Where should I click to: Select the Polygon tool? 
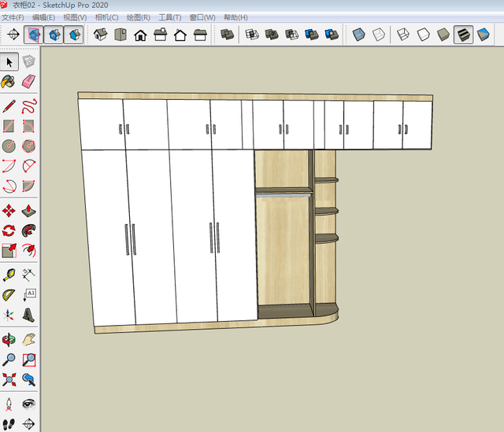[x=28, y=146]
